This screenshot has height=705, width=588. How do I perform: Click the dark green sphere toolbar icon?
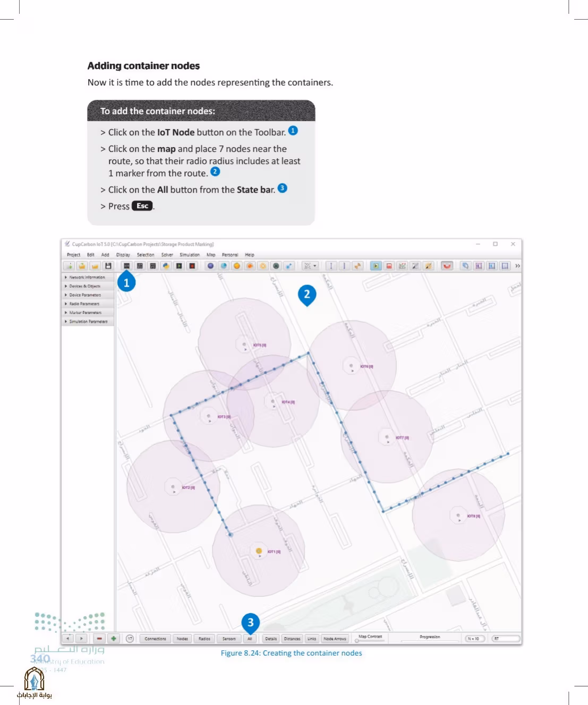pyautogui.click(x=276, y=266)
